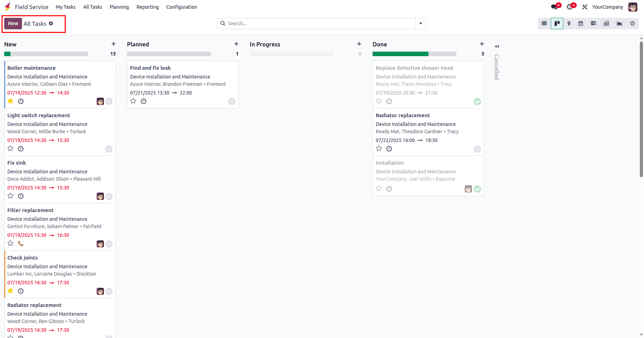This screenshot has height=338, width=644.
Task: Open the search options dropdown arrow
Action: pos(421,23)
